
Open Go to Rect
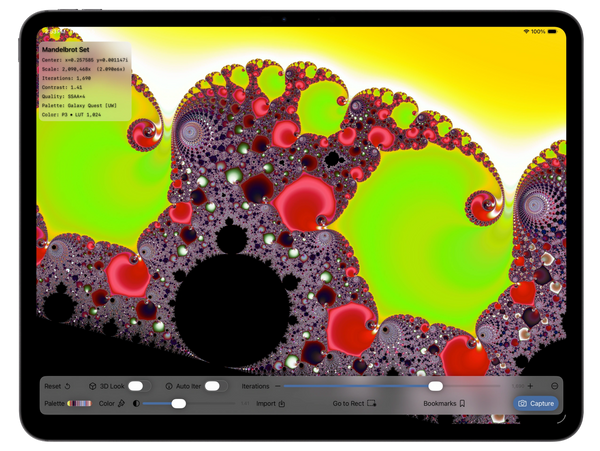point(354,404)
